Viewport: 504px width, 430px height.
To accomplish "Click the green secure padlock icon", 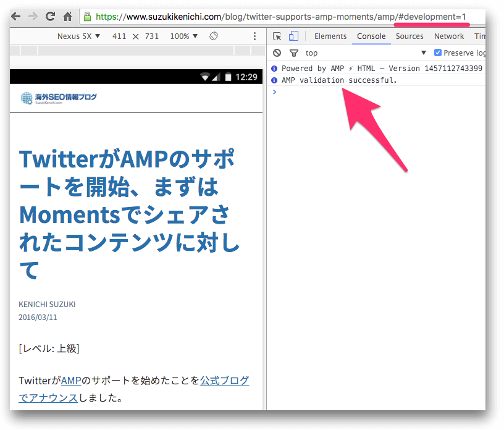I will [x=87, y=17].
